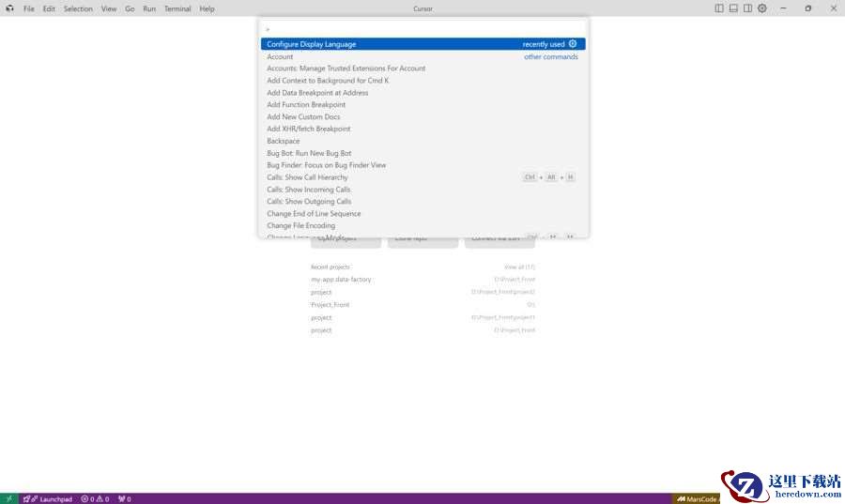Image resolution: width=845 pixels, height=504 pixels.
Task: Open the Go menu
Action: [130, 8]
